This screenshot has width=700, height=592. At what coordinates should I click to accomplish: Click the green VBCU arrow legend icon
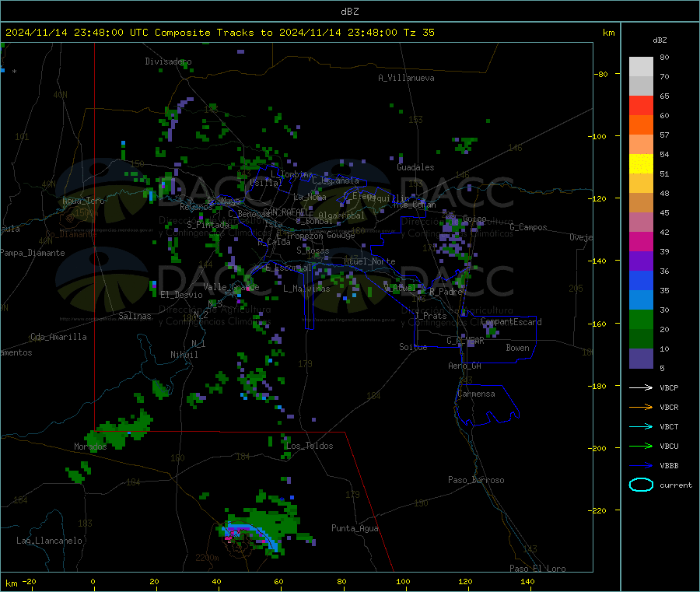tap(641, 446)
